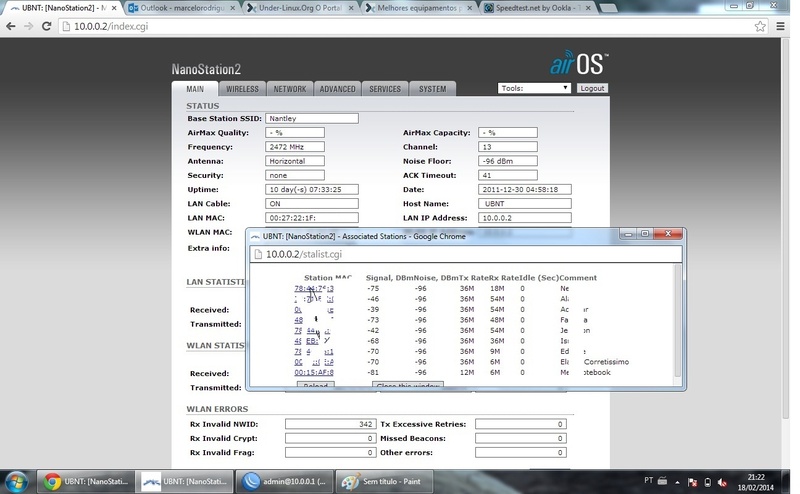800x494 pixels.
Task: Open the Paint taskbar item
Action: 384,481
